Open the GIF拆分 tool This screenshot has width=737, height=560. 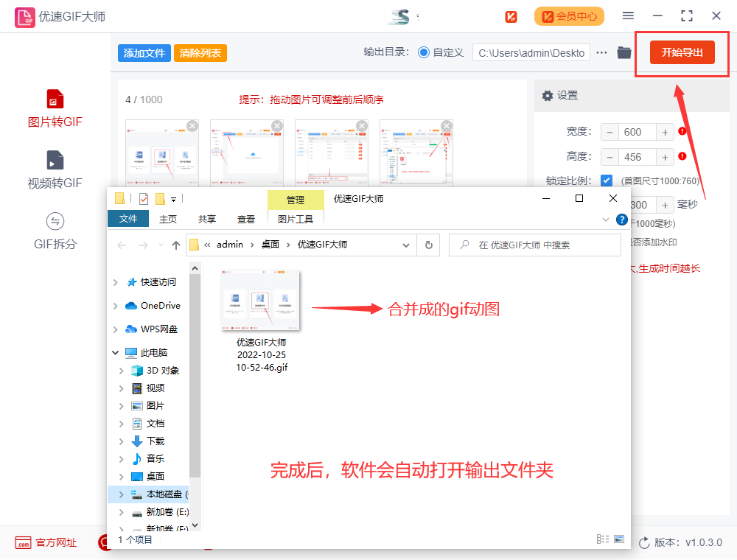pyautogui.click(x=55, y=231)
